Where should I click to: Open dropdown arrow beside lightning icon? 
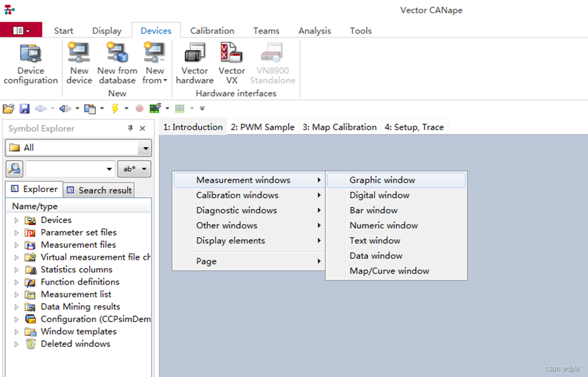(127, 109)
